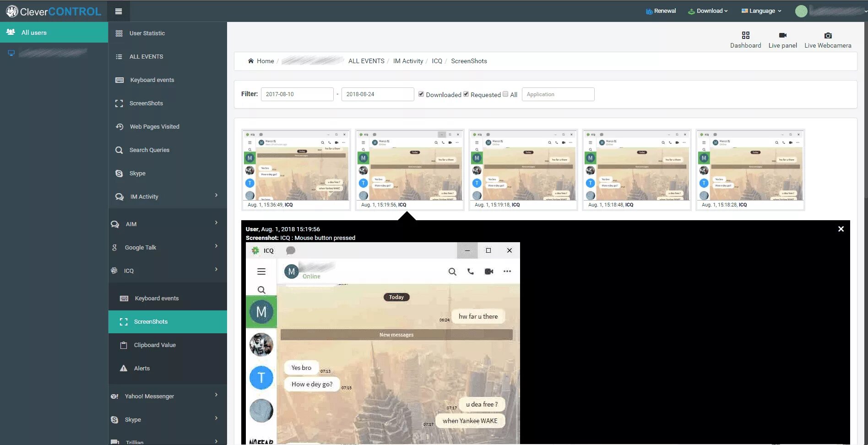Toggle the Downloaded checkbox
This screenshot has height=445, width=868.
pyautogui.click(x=421, y=94)
